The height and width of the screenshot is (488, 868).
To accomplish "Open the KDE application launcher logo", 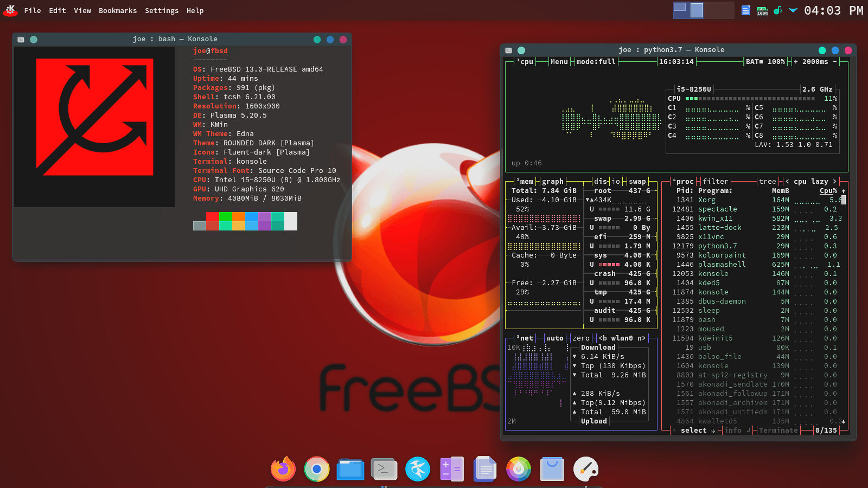I will pyautogui.click(x=10, y=10).
